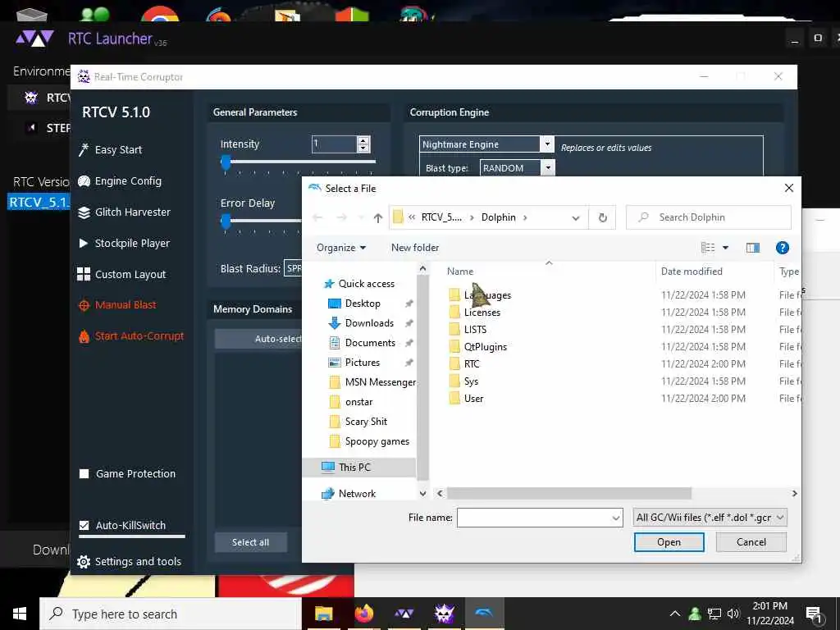Open Custom Layout

coord(130,274)
